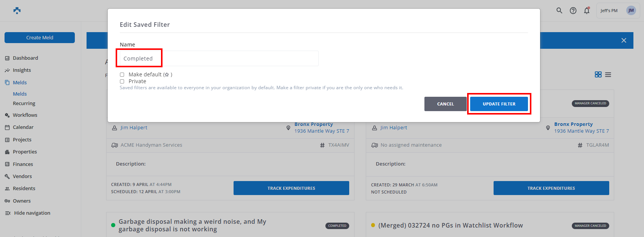Open the Jeff's PM account menu
The image size is (644, 237).
click(609, 11)
